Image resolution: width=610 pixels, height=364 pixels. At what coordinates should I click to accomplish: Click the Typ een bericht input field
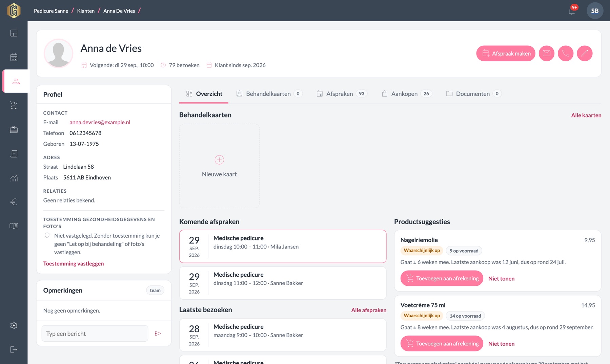click(95, 334)
